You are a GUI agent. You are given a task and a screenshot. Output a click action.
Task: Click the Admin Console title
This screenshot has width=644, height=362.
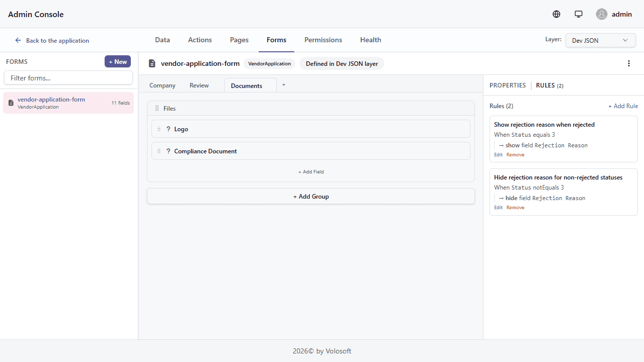pos(36,14)
